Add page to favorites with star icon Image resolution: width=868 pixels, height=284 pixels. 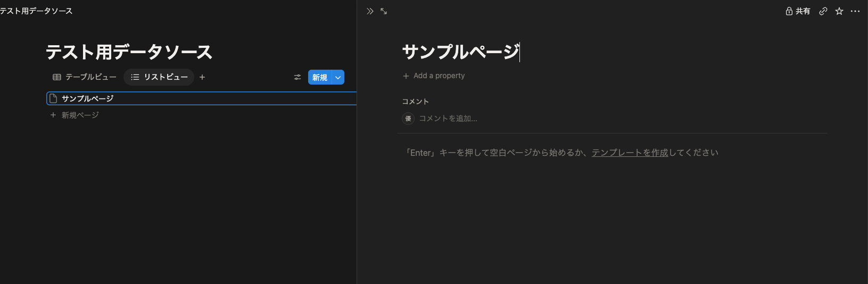(x=839, y=11)
